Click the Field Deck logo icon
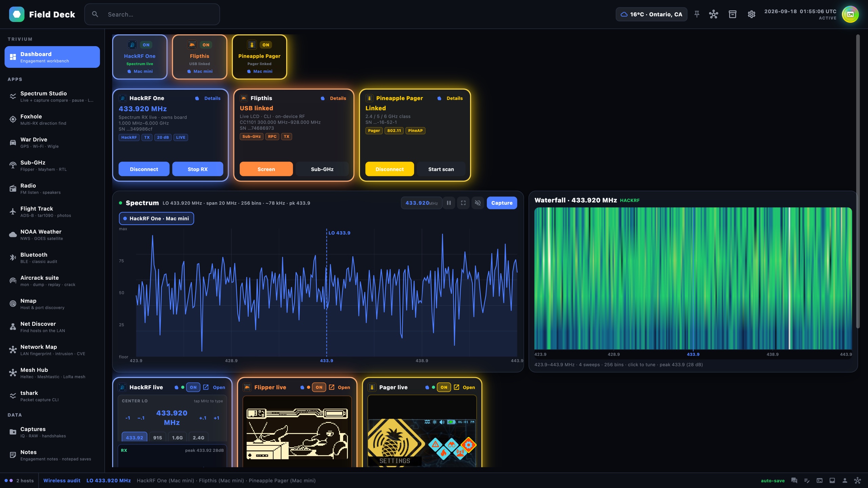The image size is (868, 488). click(17, 14)
